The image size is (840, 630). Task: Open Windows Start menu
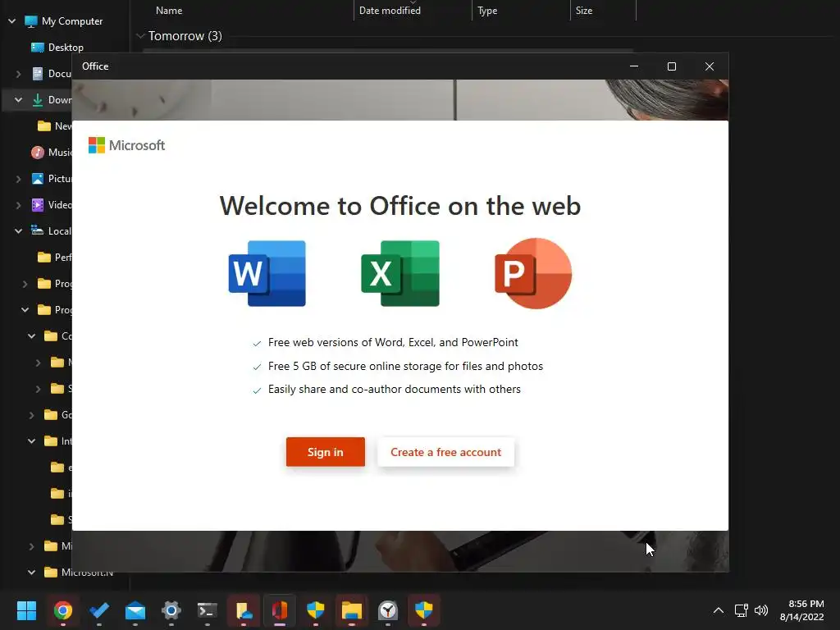click(x=26, y=610)
